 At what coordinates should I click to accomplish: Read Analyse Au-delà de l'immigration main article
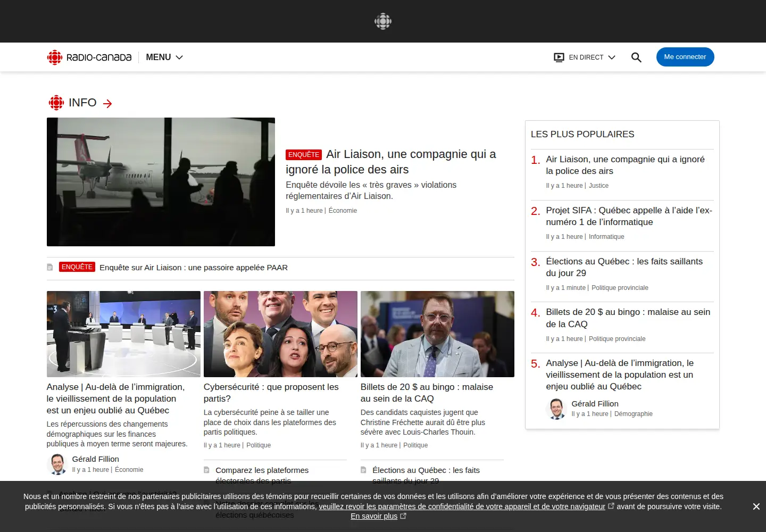point(116,398)
